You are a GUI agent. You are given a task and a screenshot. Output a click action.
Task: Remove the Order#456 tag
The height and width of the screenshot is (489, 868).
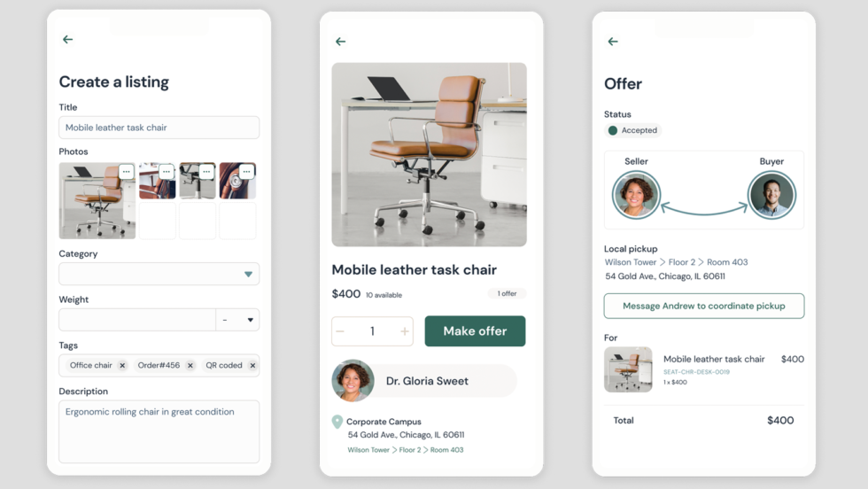(190, 366)
